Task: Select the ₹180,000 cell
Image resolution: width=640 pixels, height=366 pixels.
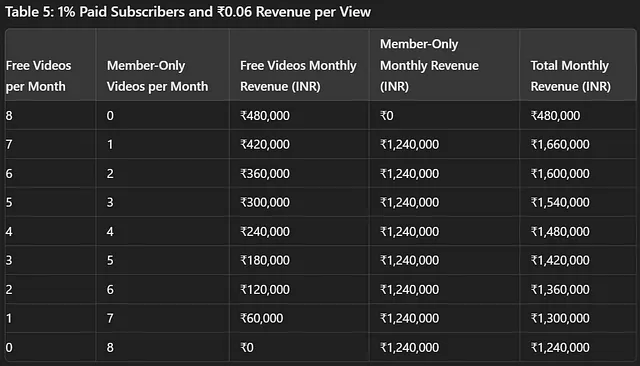Action: (x=265, y=260)
